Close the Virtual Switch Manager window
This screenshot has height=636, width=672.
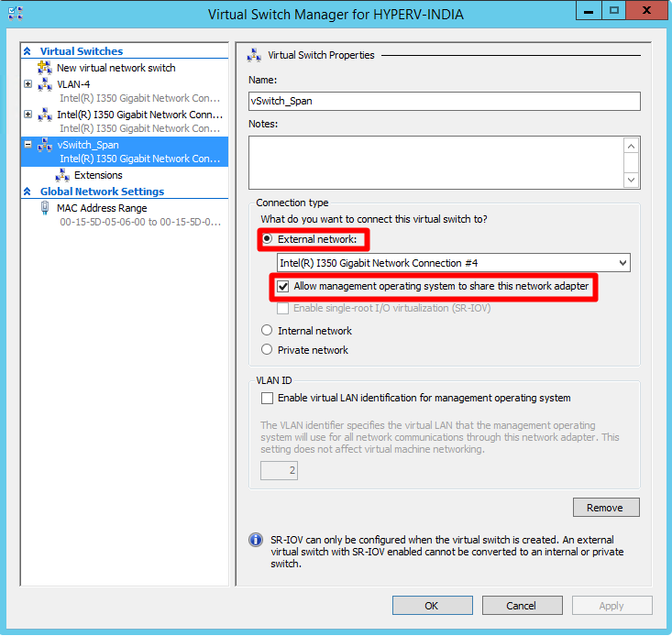point(646,10)
